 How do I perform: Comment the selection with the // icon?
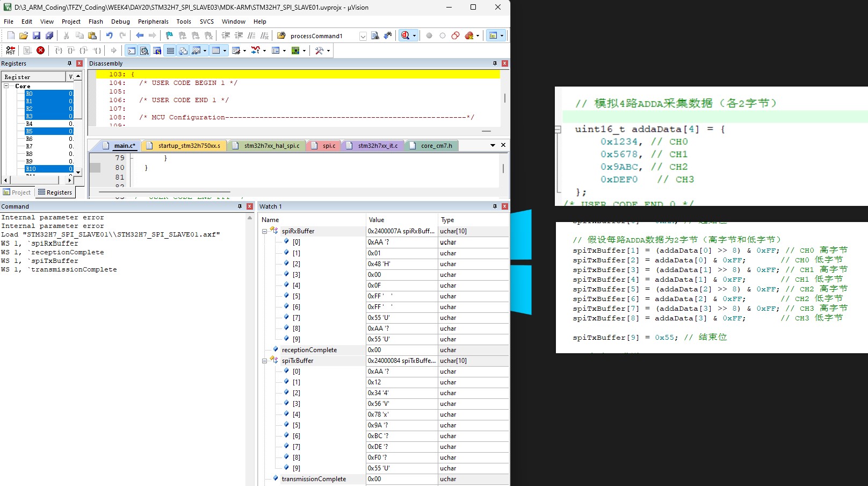(x=251, y=35)
